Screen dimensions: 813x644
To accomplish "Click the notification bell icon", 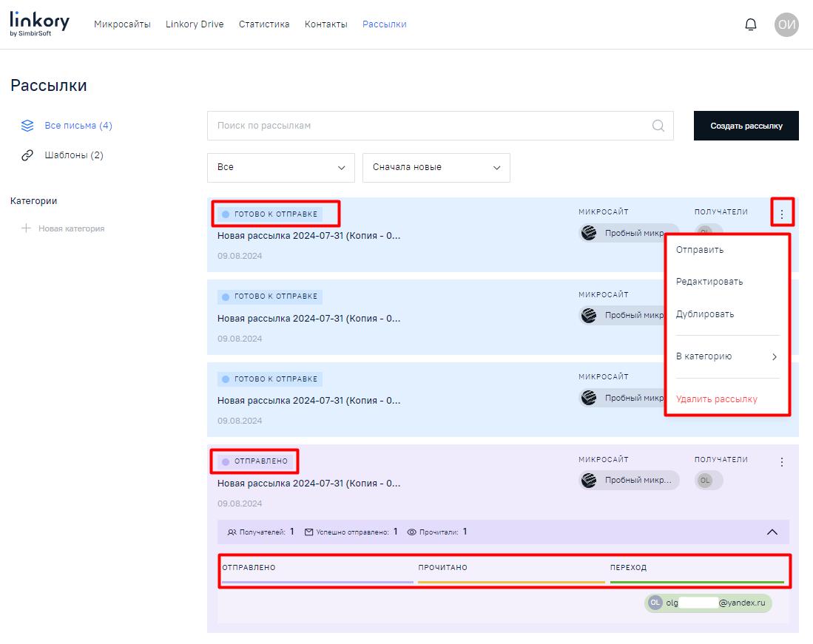I will pyautogui.click(x=750, y=24).
